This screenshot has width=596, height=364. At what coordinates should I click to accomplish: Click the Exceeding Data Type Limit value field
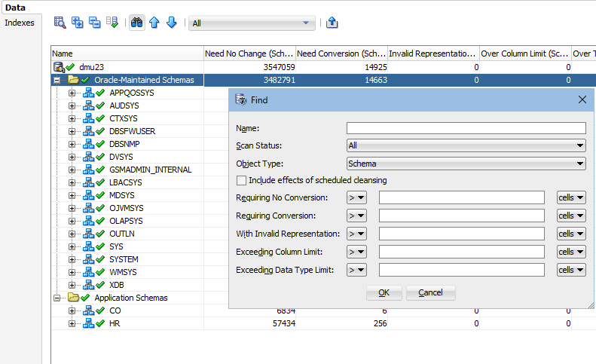461,270
